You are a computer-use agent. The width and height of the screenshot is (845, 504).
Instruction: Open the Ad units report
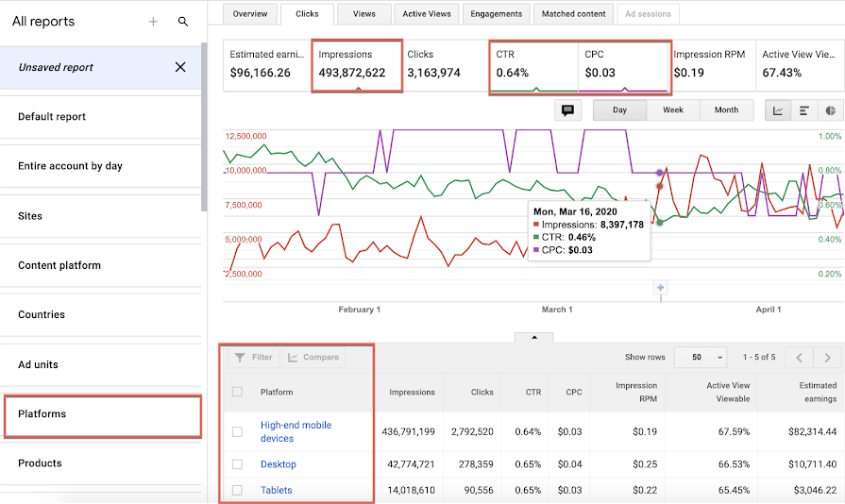(101, 364)
